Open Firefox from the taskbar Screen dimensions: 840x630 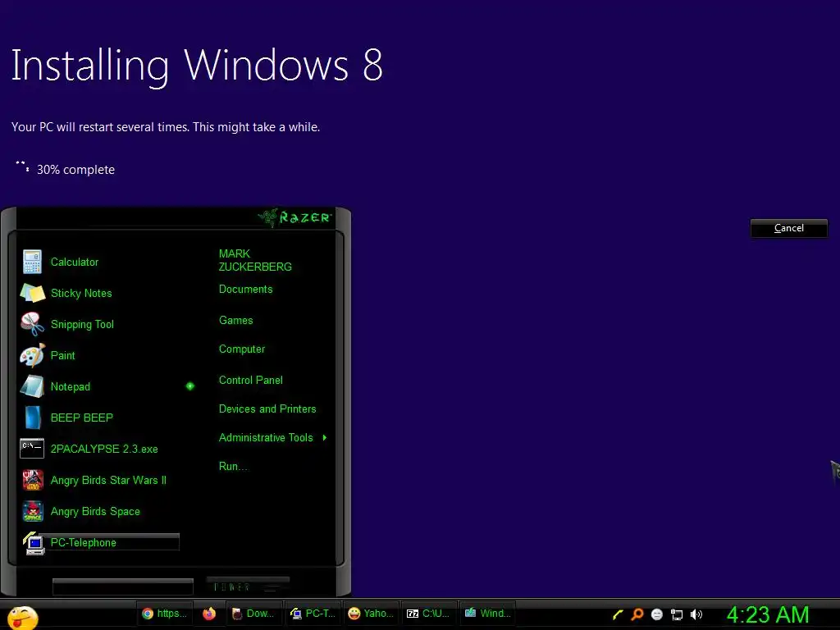click(x=209, y=614)
